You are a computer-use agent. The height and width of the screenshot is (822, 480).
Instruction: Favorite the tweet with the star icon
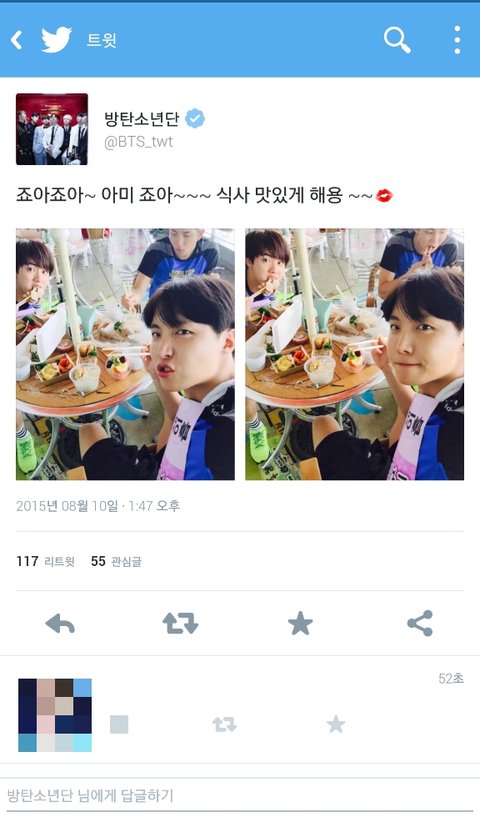(x=300, y=624)
